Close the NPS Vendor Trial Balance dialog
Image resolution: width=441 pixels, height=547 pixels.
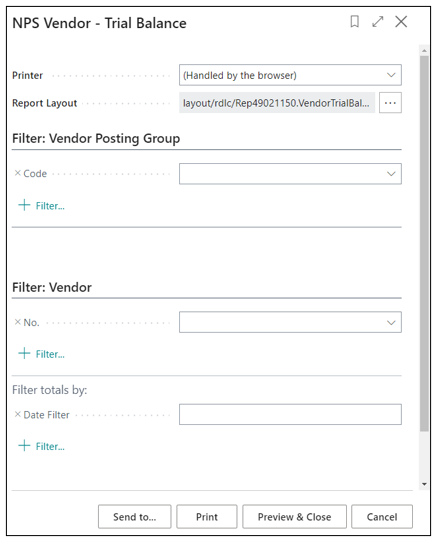[x=401, y=22]
